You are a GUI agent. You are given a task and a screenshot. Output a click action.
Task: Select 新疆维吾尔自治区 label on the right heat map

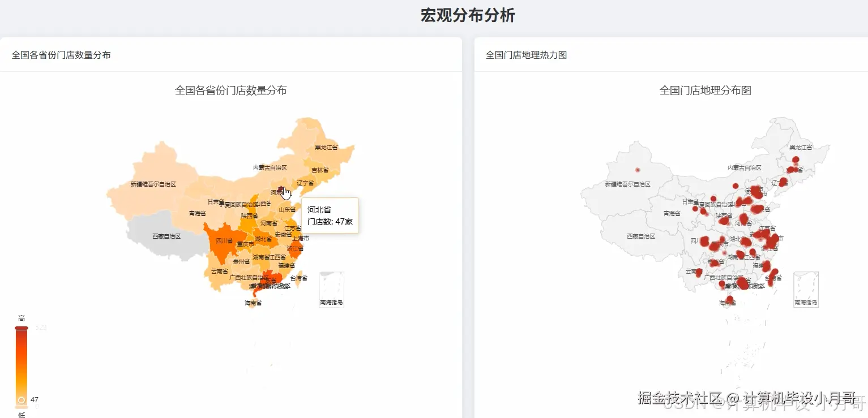[x=628, y=184]
